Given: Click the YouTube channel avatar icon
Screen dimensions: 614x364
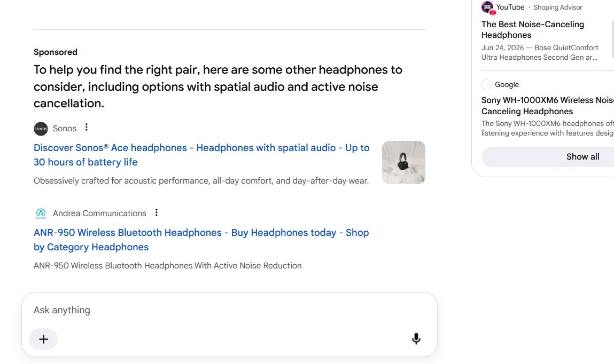Looking at the screenshot, I should click(487, 7).
